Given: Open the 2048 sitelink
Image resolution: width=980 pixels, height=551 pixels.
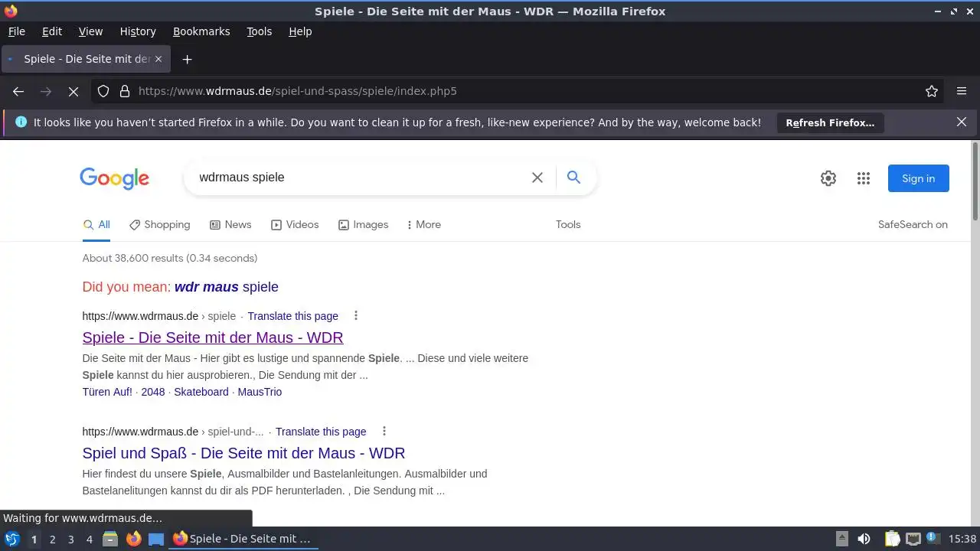Looking at the screenshot, I should click(x=153, y=392).
